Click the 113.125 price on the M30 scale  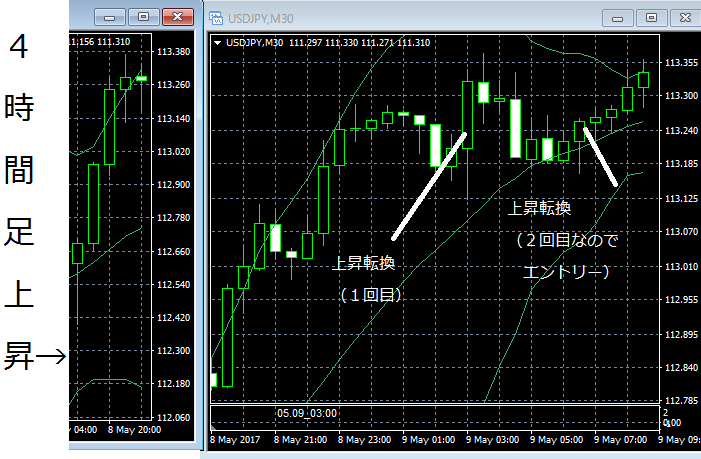pos(681,198)
